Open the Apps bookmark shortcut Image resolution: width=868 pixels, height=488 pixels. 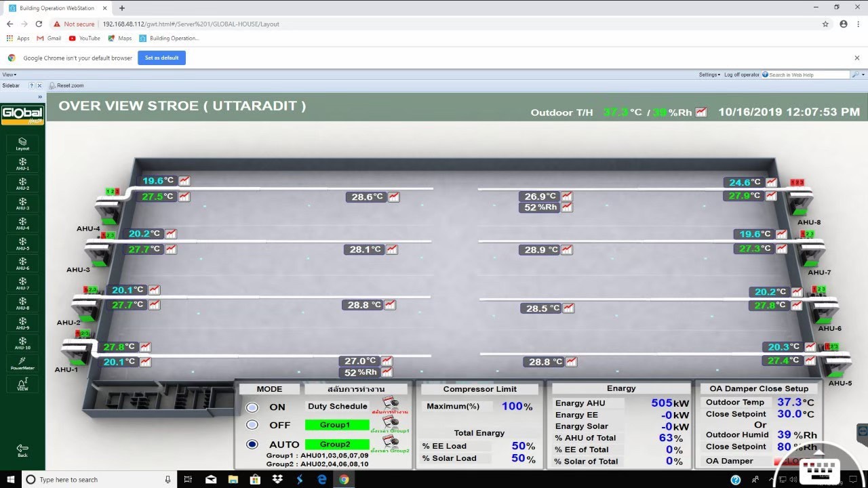(18, 39)
